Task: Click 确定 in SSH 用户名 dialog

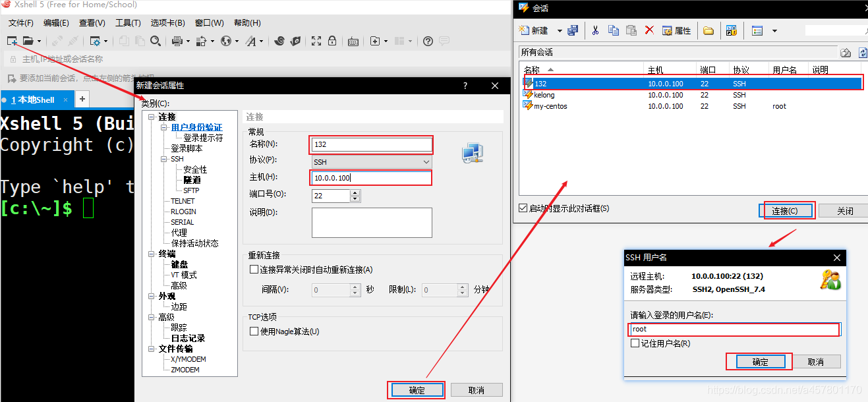Action: pos(761,362)
